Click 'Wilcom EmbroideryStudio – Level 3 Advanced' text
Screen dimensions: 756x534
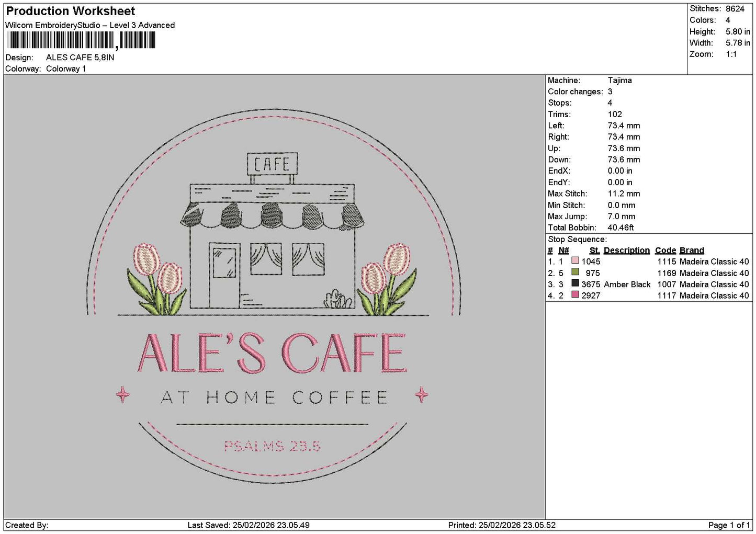90,25
